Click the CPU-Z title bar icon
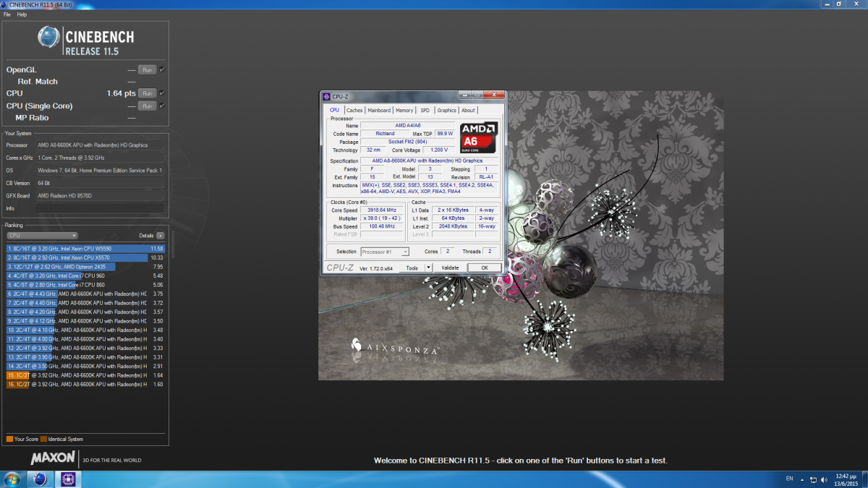Image resolution: width=868 pixels, height=488 pixels. (x=326, y=95)
